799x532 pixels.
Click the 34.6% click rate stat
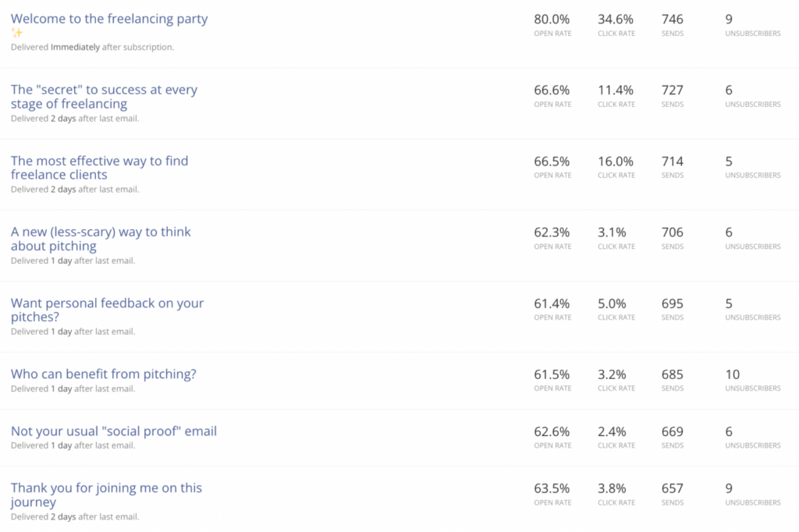[616, 20]
